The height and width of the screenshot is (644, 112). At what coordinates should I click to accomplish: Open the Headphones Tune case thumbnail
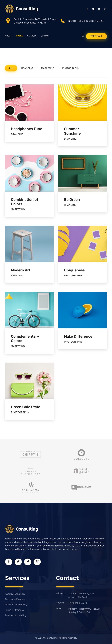click(29, 103)
